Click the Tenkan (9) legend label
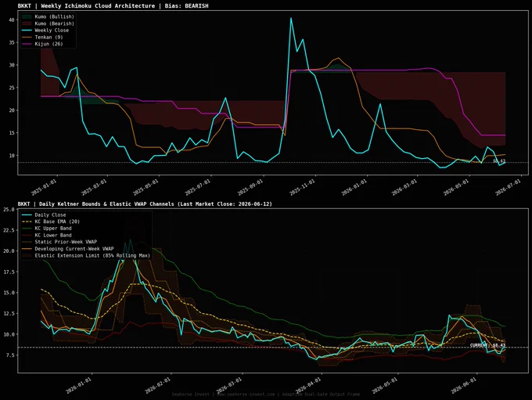Viewport: 532px width, 400px height. click(x=49, y=37)
